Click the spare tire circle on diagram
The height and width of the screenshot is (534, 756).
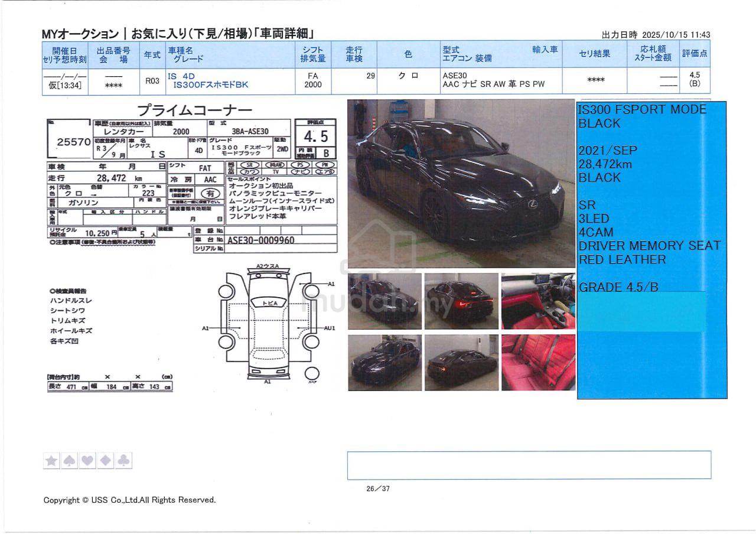pyautogui.click(x=311, y=374)
